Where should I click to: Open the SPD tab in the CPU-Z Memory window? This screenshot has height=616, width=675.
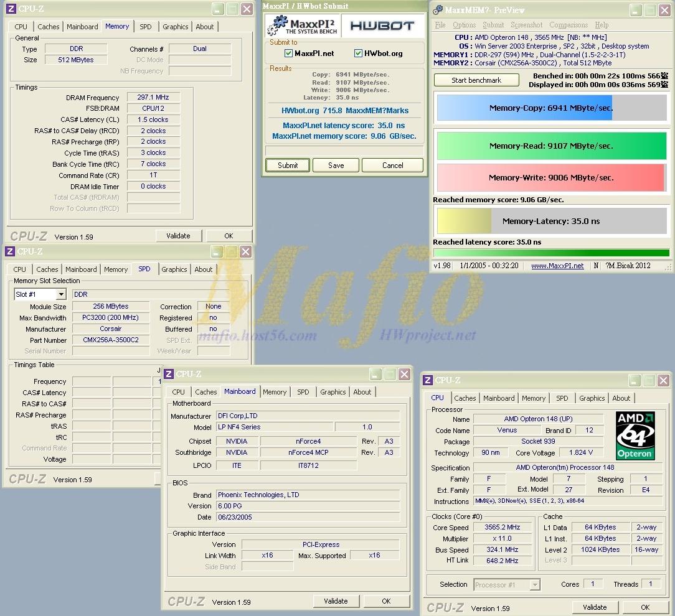pyautogui.click(x=146, y=27)
